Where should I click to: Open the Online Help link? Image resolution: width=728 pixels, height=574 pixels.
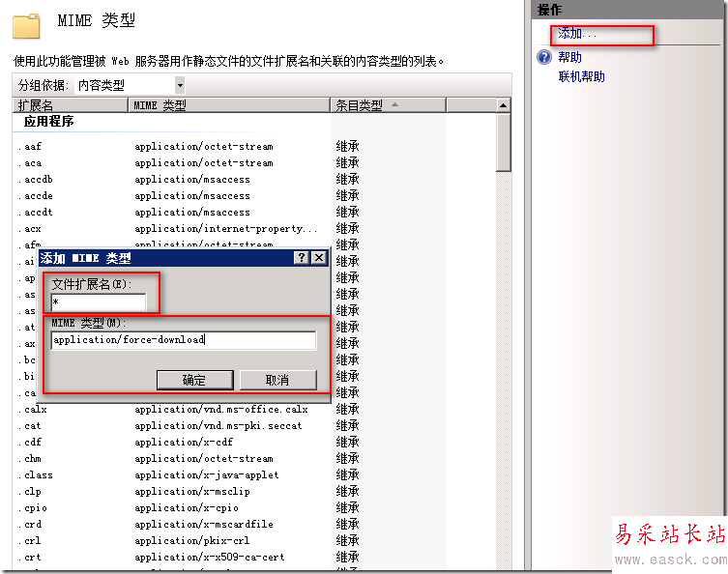point(581,76)
